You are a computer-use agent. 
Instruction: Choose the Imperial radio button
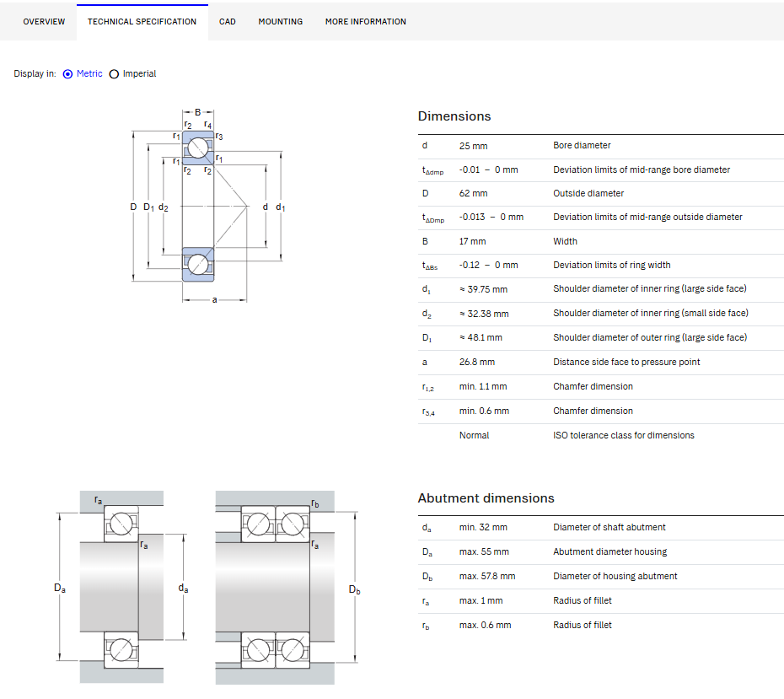pos(114,74)
